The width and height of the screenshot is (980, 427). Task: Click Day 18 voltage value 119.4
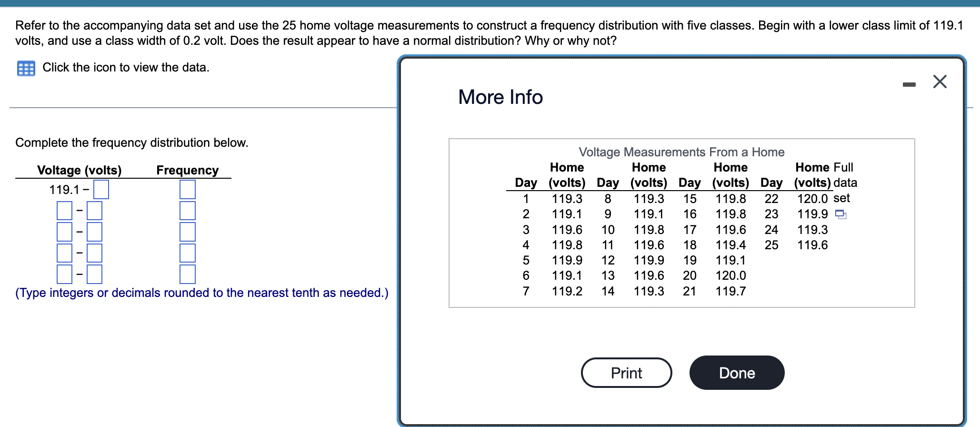click(730, 245)
